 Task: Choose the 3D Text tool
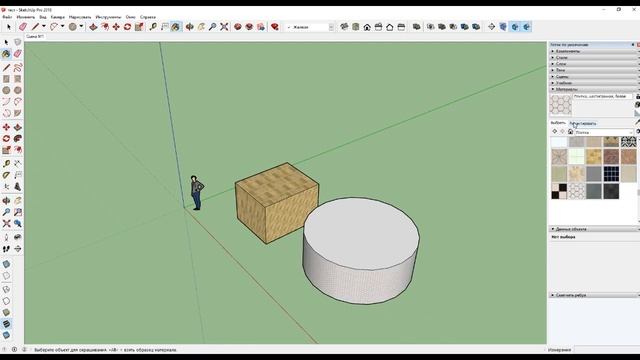18,187
